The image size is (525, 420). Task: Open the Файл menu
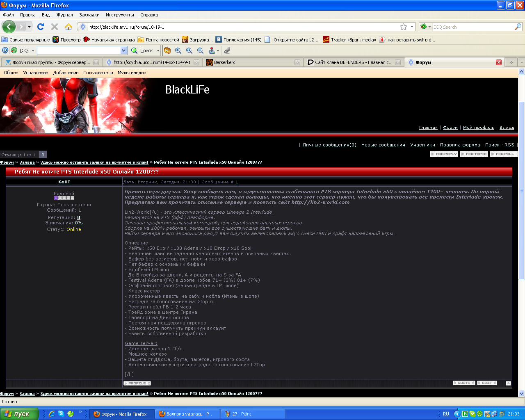click(x=8, y=15)
